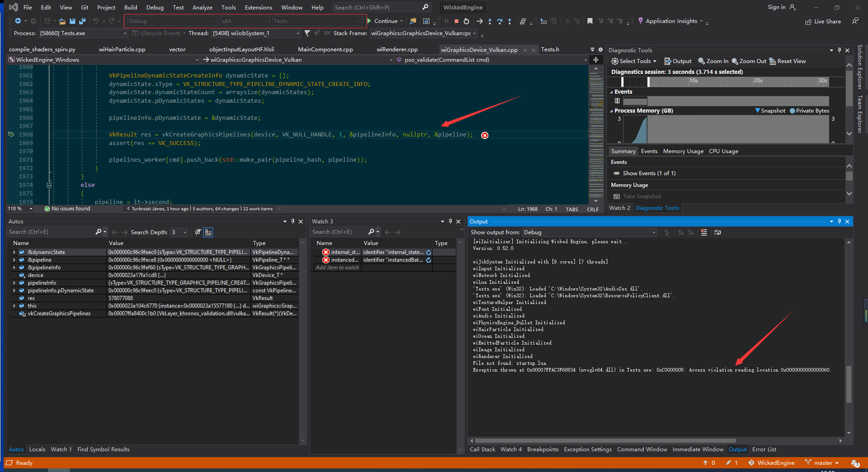Pin the Diagnostic Tools panel

tap(839, 50)
